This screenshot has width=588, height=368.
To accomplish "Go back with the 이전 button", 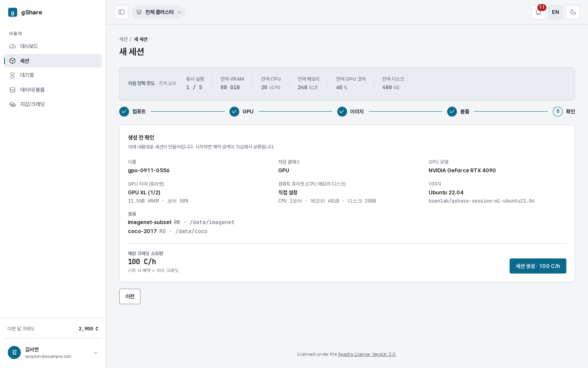I will pyautogui.click(x=130, y=296).
